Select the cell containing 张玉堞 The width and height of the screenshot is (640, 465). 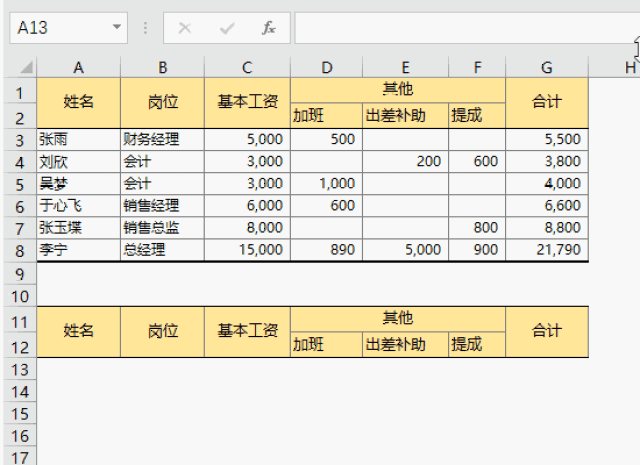78,228
